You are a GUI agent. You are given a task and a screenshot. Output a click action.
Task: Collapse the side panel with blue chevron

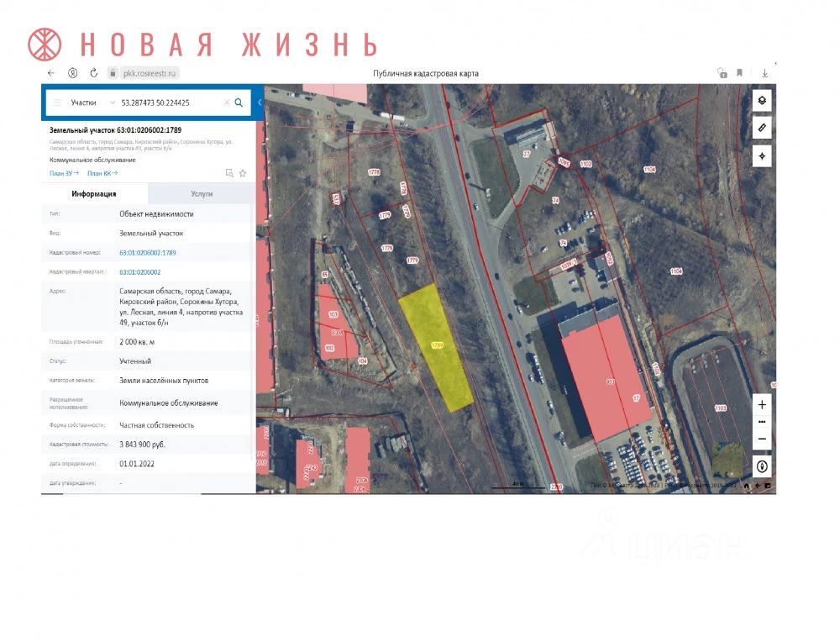(260, 103)
